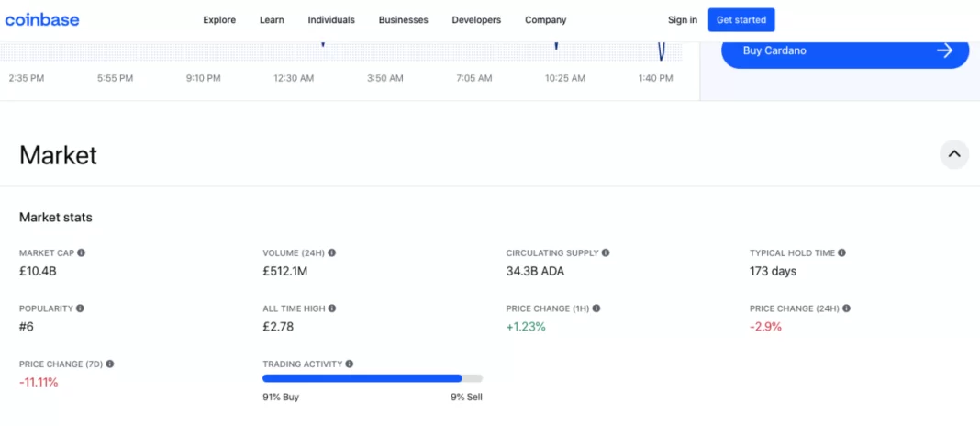
Task: Show Popularity info icon details
Action: 80,308
